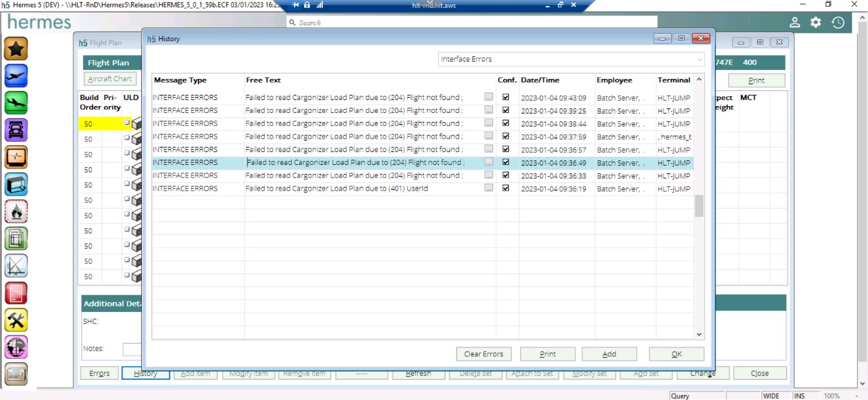Screen dimensions: 868x400
Task: Select the blue airplane departure icon
Action: [16, 76]
